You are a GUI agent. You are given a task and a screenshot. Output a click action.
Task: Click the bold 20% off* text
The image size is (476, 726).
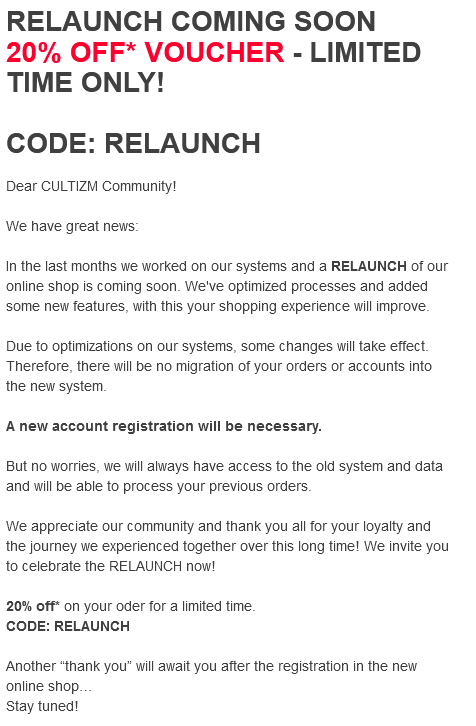click(33, 606)
